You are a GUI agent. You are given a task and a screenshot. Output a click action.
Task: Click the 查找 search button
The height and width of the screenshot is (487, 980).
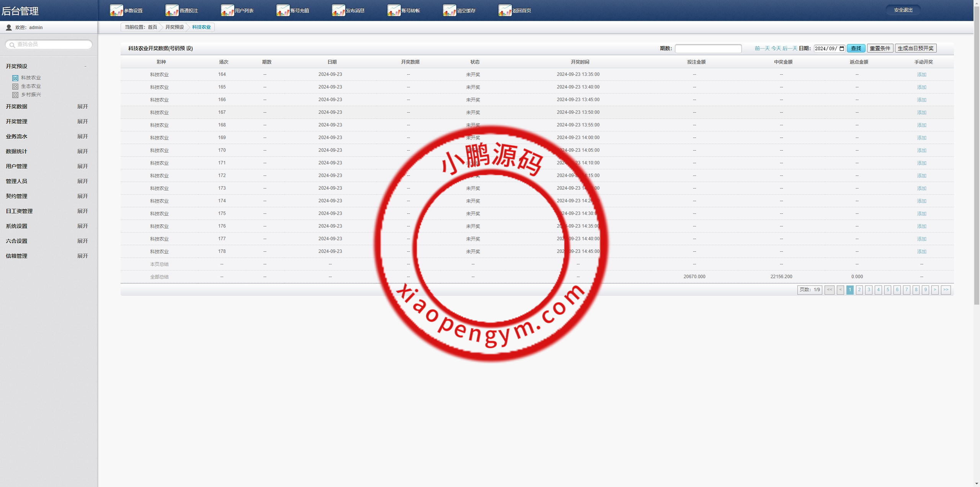pyautogui.click(x=856, y=48)
